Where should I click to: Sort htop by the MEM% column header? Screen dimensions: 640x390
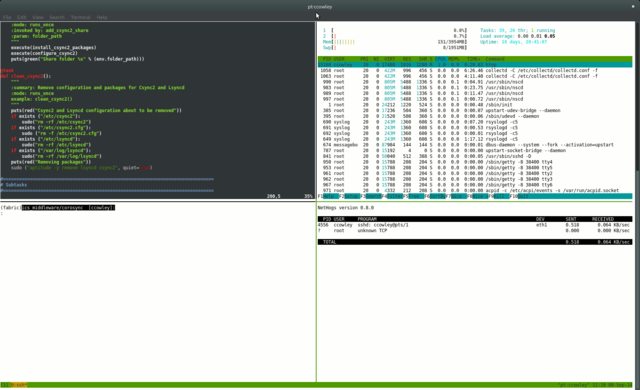(454, 59)
